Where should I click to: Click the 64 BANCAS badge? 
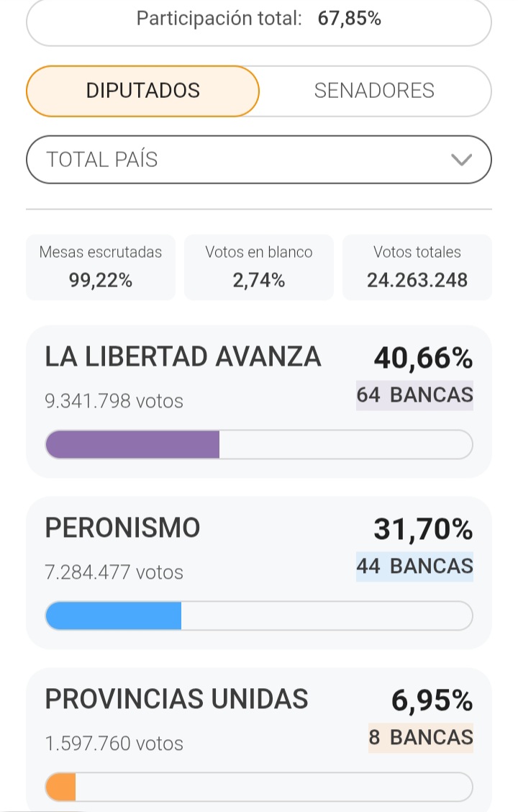pos(415,395)
